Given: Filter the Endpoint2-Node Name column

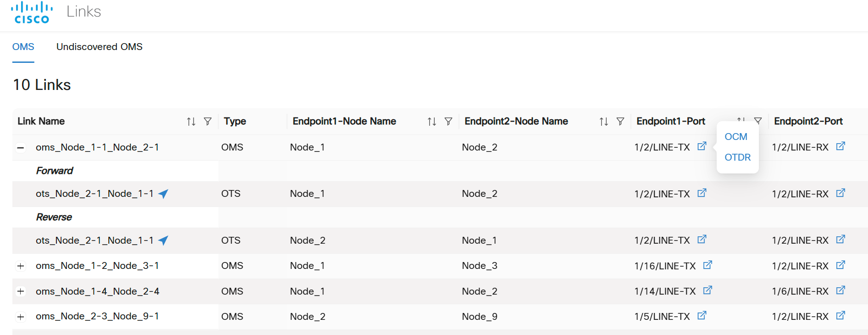Looking at the screenshot, I should [x=620, y=121].
